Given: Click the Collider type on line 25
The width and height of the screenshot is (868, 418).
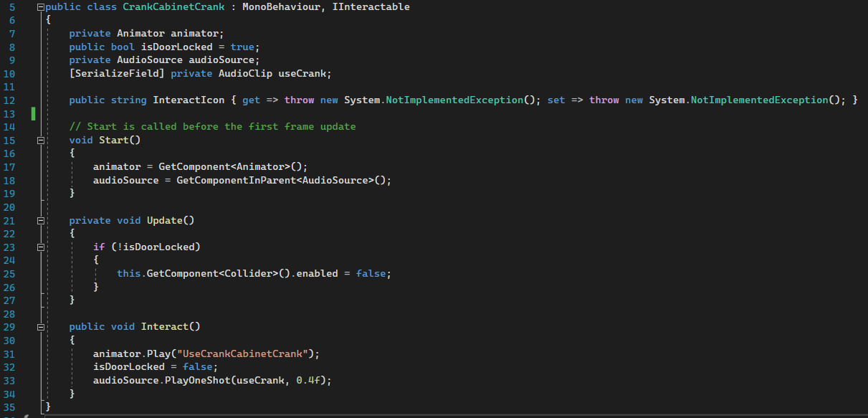Looking at the screenshot, I should [248, 274].
